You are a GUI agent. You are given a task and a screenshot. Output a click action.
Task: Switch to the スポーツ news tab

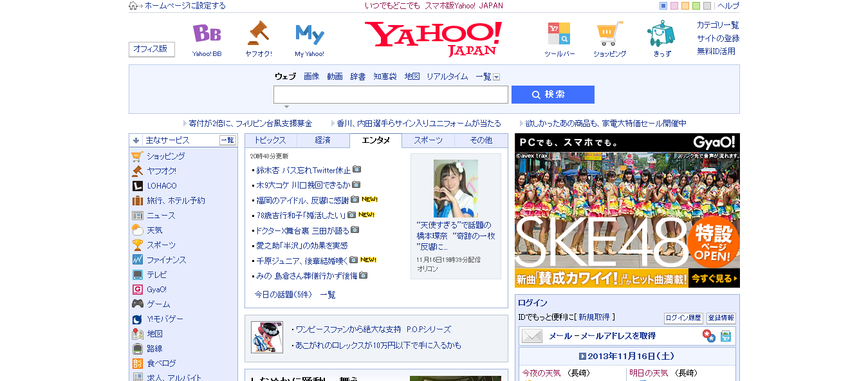tap(428, 140)
